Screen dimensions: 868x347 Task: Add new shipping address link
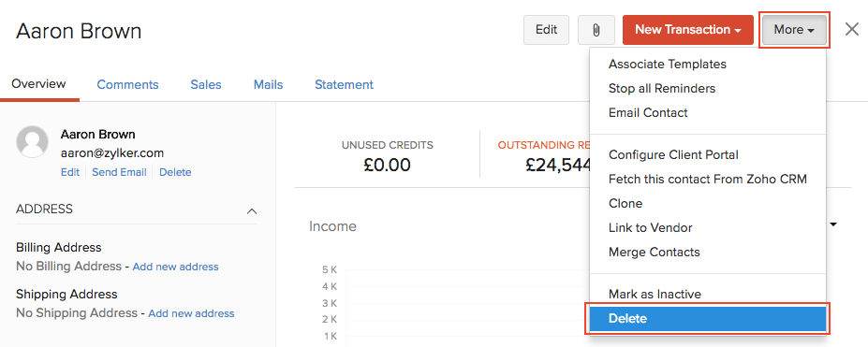[x=191, y=313]
